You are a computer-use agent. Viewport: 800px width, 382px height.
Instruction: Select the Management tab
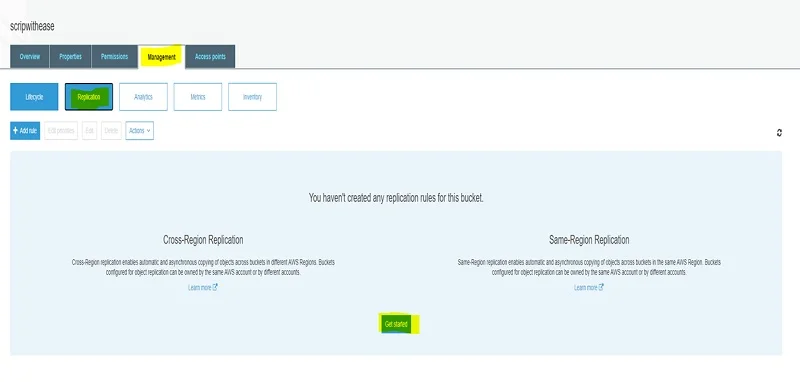click(x=161, y=57)
